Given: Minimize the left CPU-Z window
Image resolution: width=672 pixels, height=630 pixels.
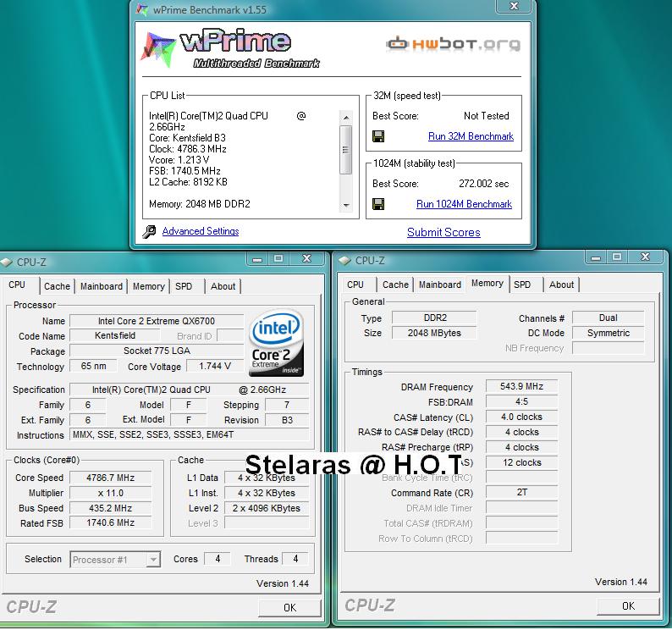Looking at the screenshot, I should (257, 259).
